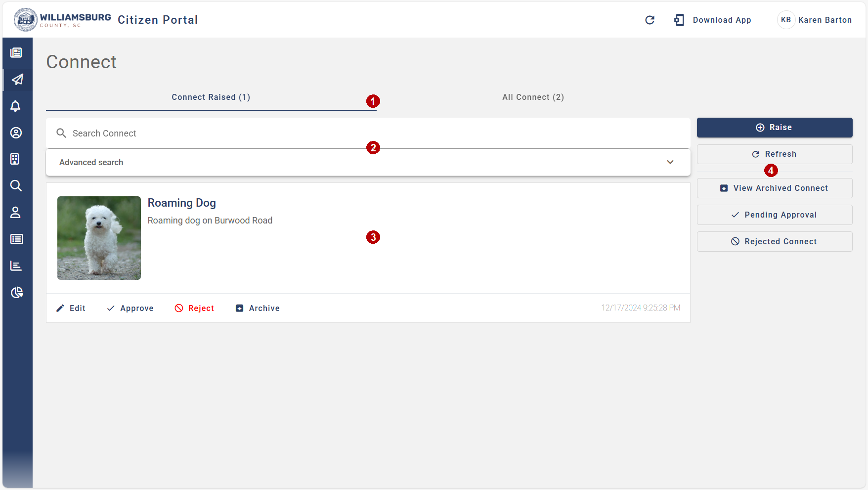Viewport: 868px width, 490px height.
Task: Open the person sidebar icon
Action: click(x=16, y=212)
